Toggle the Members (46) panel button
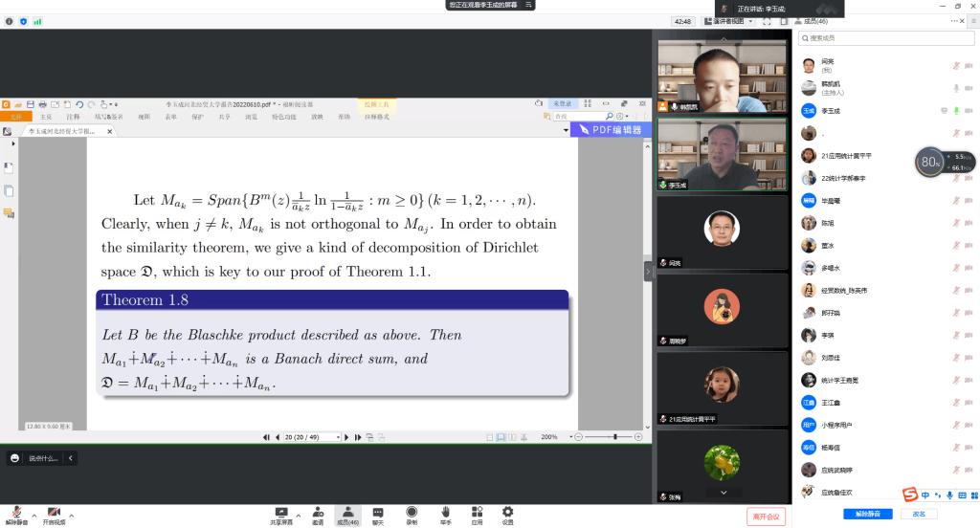The width and height of the screenshot is (980, 528). (347, 514)
